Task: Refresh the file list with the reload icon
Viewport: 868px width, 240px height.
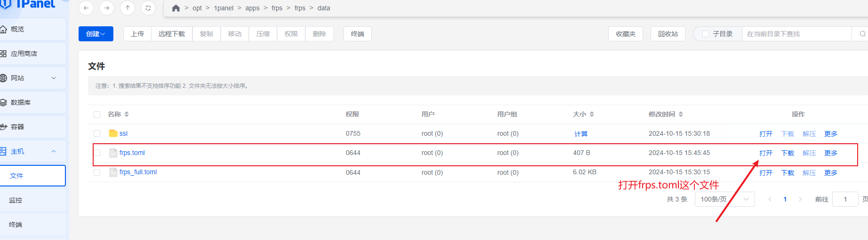Action: (148, 8)
